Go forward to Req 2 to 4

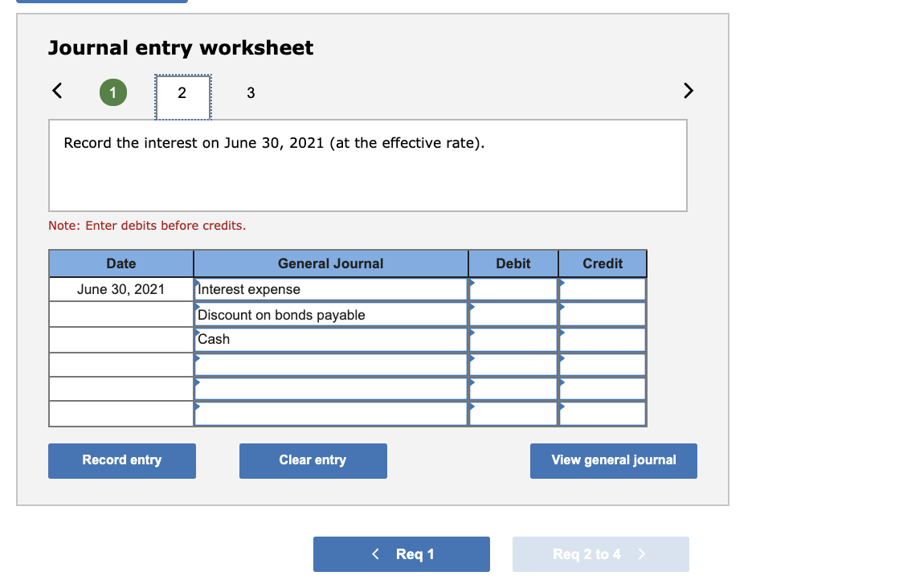(601, 554)
